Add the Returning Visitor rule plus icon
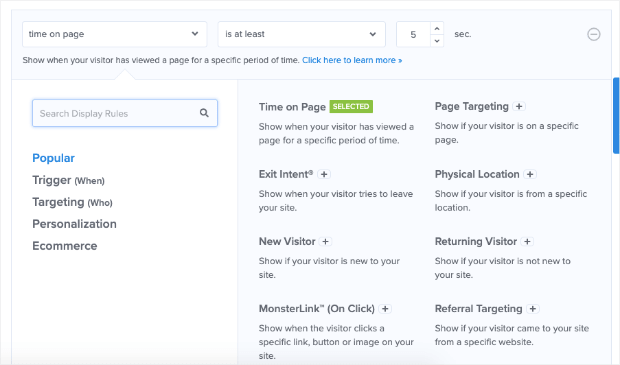 tap(527, 242)
